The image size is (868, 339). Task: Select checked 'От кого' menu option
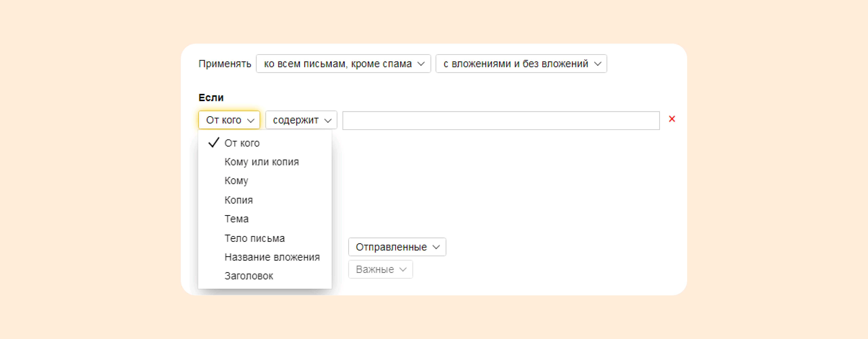[265, 143]
